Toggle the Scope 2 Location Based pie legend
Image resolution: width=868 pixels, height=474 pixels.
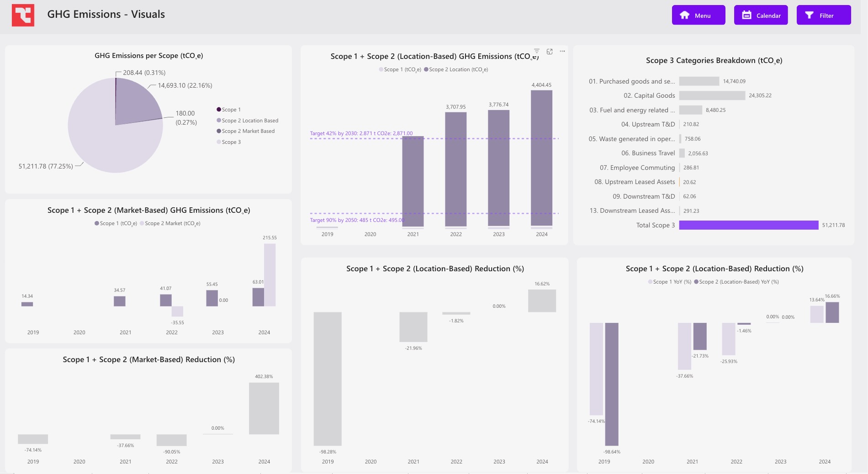[247, 121]
